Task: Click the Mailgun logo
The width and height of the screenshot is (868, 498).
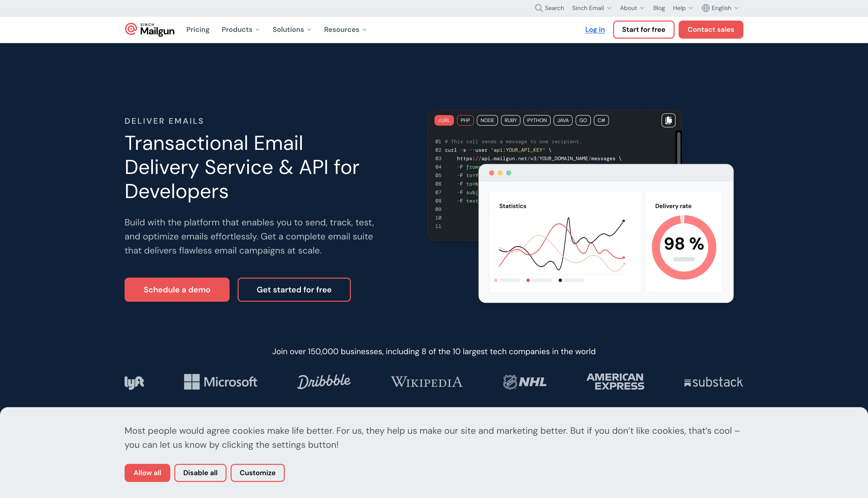Action: click(149, 30)
